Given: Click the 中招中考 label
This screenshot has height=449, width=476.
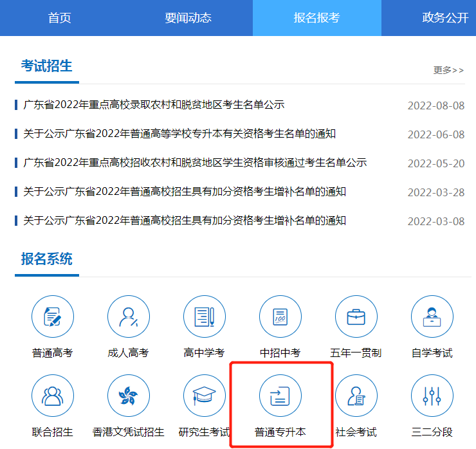Looking at the screenshot, I should coord(280,353).
